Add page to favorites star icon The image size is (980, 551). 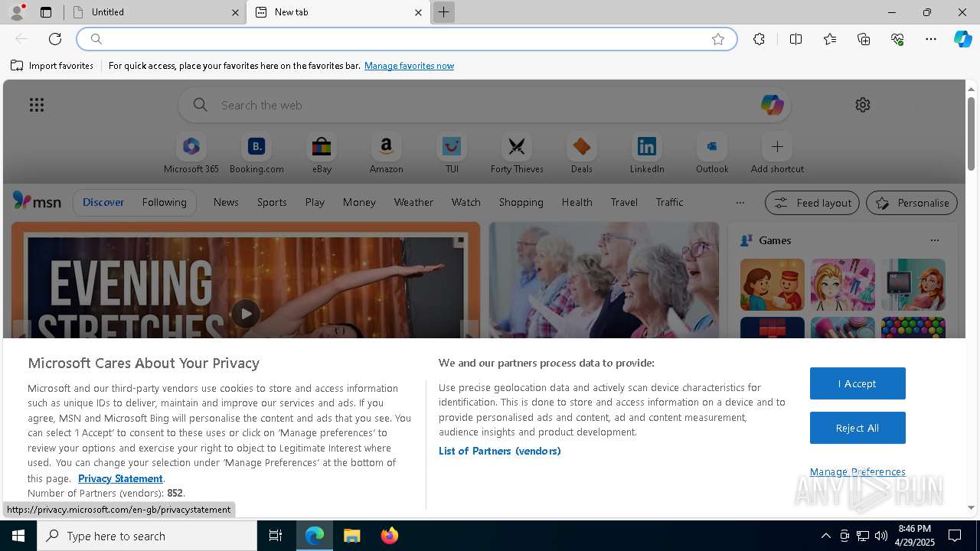tap(718, 39)
